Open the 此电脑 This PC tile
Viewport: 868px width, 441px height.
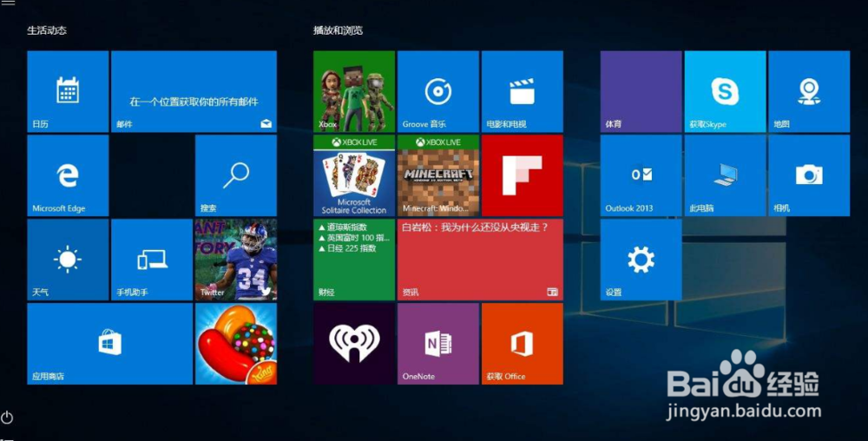point(725,175)
